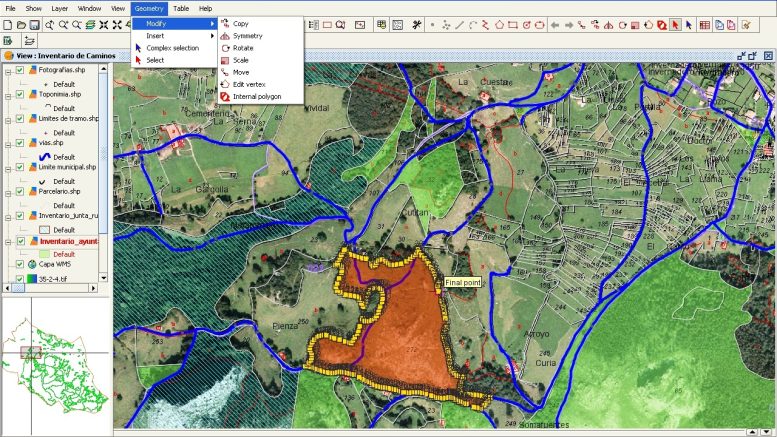Save the project with the floppy disk icon
Viewport: 777px width, 437px height.
tap(34, 25)
